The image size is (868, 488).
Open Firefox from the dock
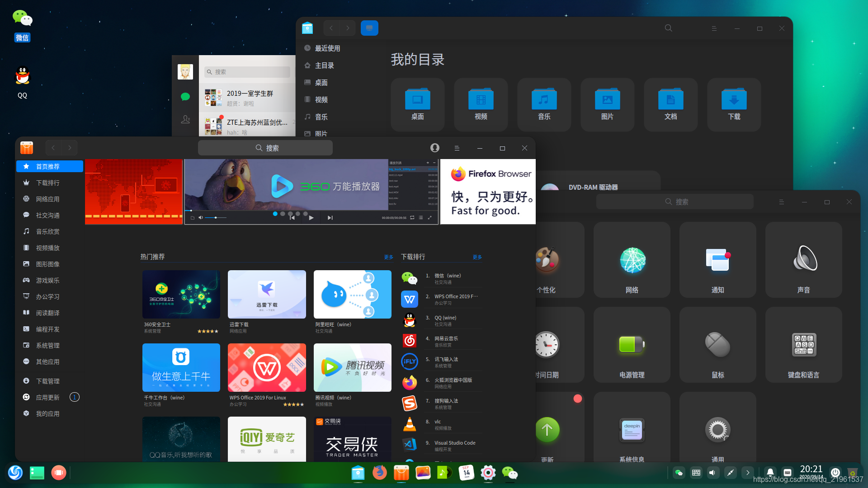pyautogui.click(x=379, y=473)
